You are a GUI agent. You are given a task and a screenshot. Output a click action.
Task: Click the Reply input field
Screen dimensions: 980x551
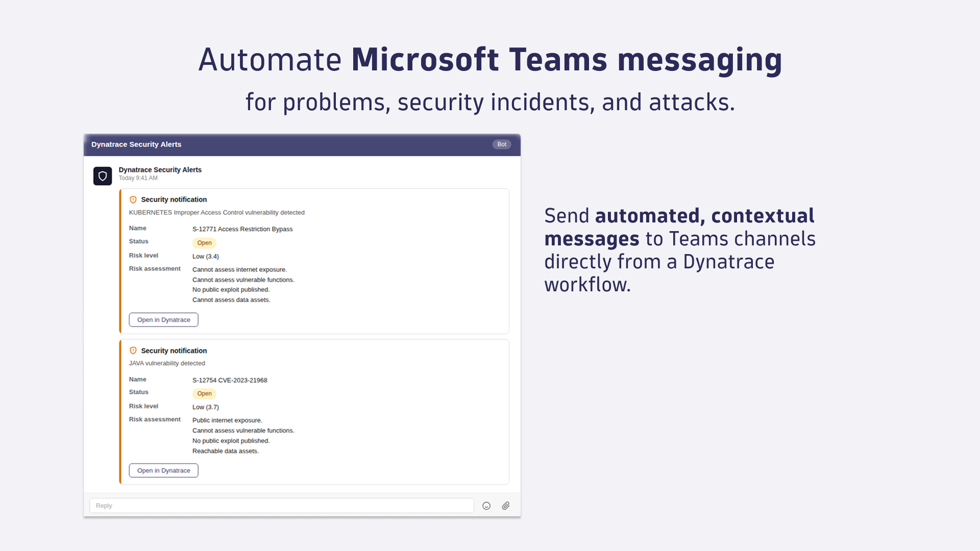coord(282,506)
